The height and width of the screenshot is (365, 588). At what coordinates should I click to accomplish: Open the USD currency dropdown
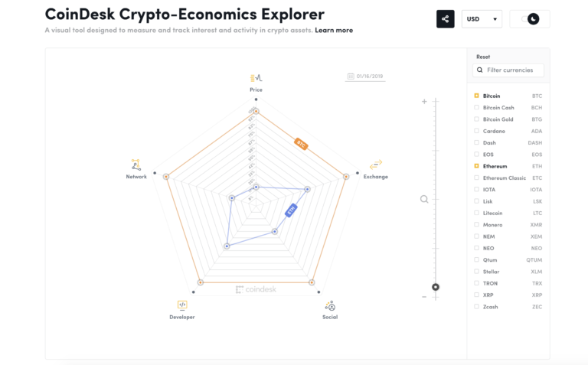[x=482, y=19]
